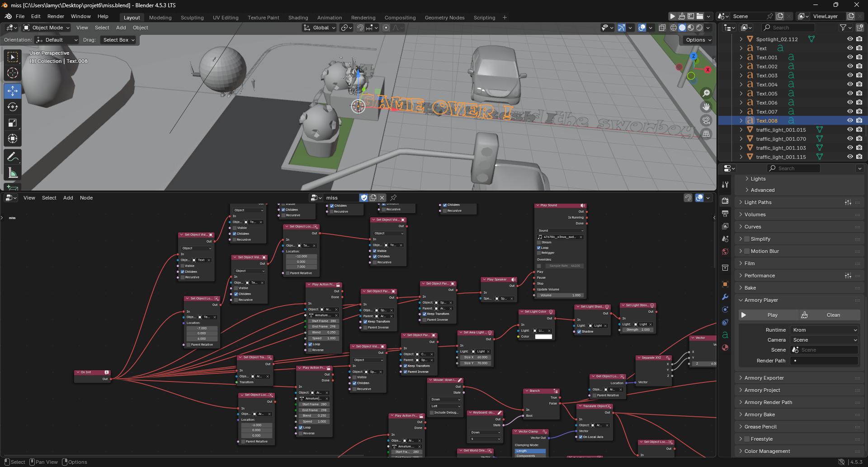Open the node editor Node menu

(x=86, y=198)
